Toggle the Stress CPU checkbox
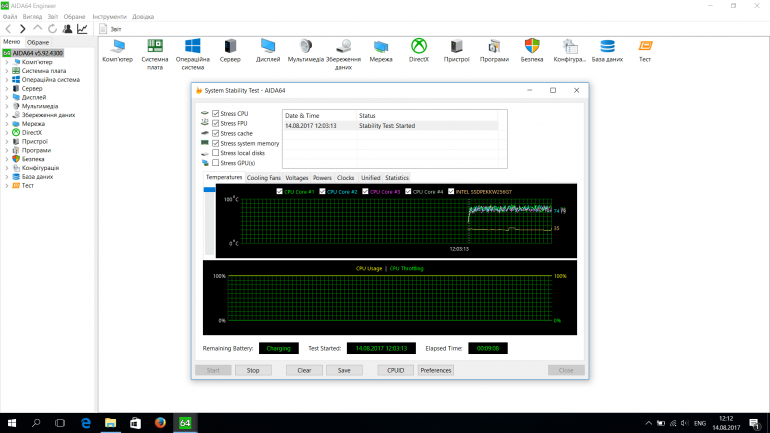Image resolution: width=770 pixels, height=433 pixels. pos(216,113)
